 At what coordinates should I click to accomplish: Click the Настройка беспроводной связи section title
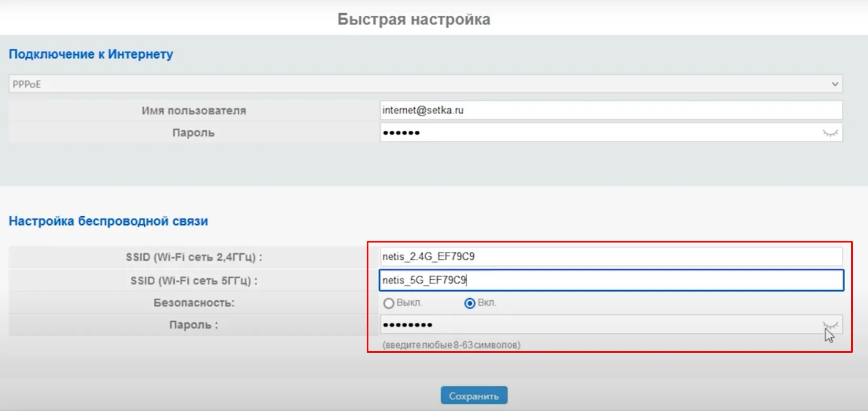108,221
